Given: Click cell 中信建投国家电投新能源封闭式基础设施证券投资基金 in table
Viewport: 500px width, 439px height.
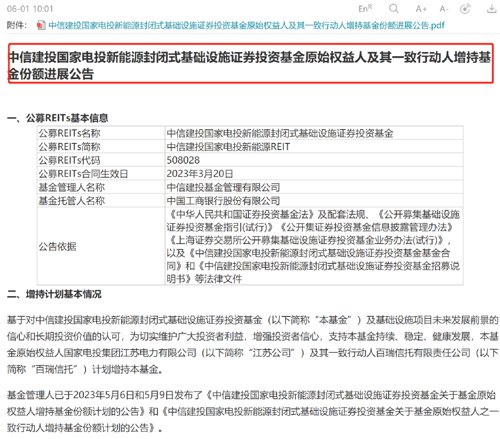Looking at the screenshot, I should tap(314, 133).
